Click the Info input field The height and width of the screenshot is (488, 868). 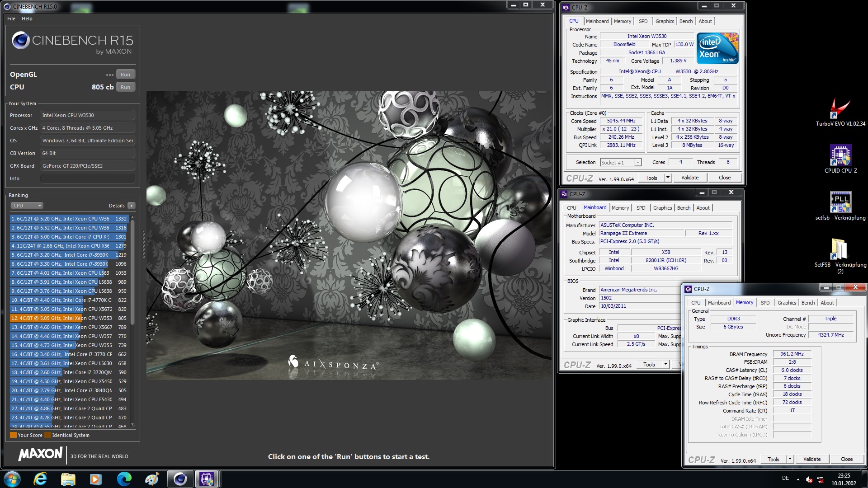click(x=88, y=178)
